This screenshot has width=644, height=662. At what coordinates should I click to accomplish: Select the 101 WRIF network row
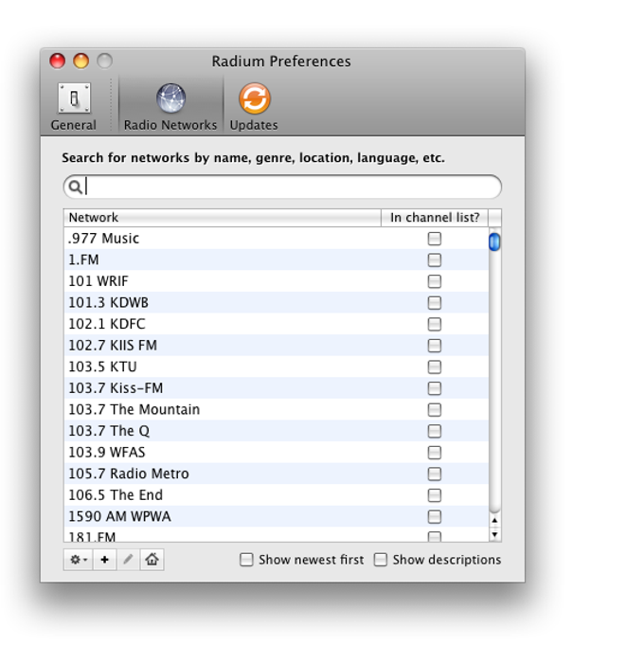[277, 281]
